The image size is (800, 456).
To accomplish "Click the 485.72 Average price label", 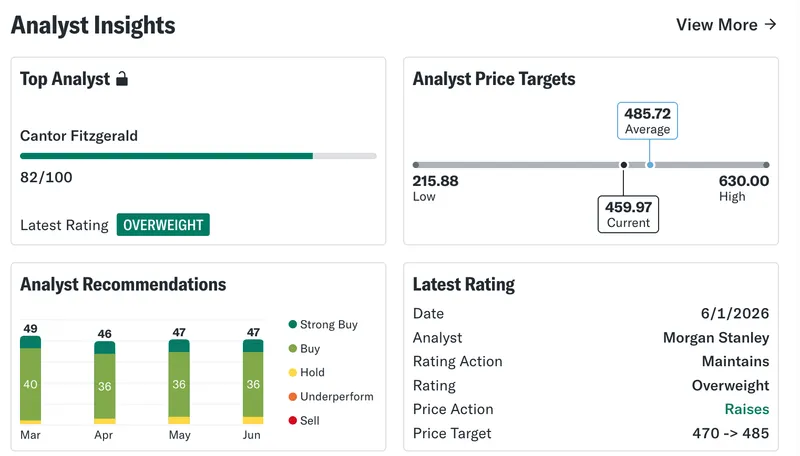I will (x=647, y=121).
